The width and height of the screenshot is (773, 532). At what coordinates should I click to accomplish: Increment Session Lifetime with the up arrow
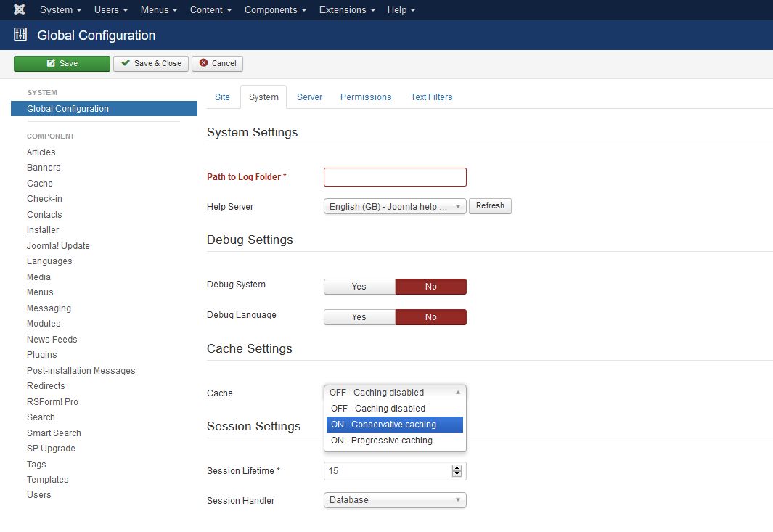[457, 467]
